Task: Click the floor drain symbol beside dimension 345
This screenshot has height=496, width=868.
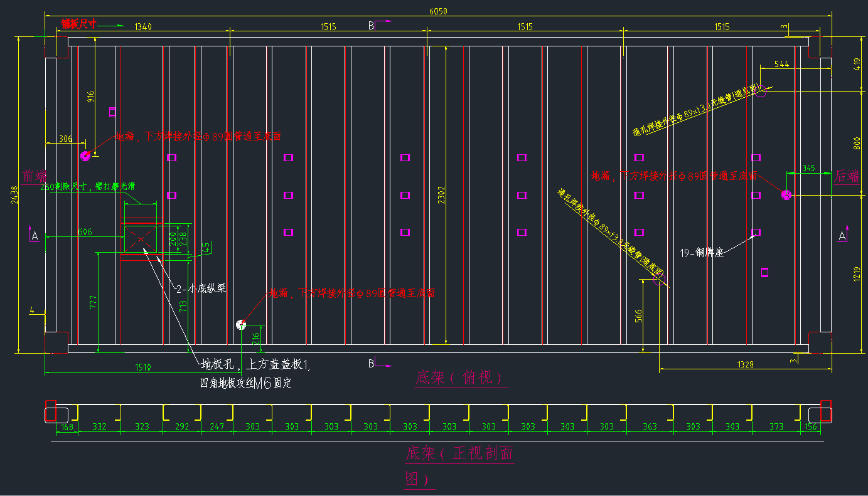Action: (786, 195)
